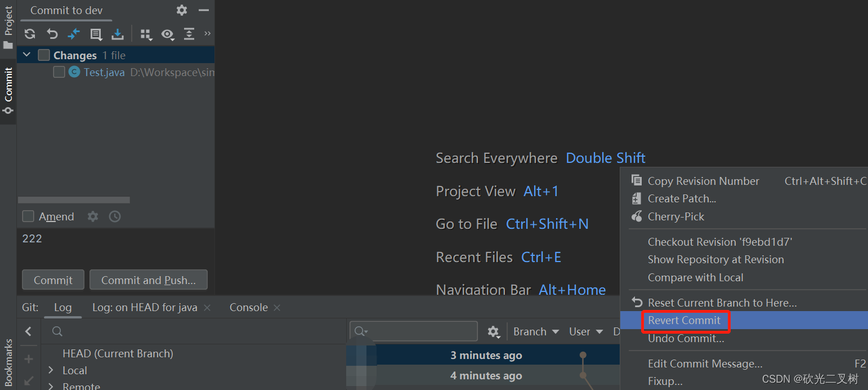
Task: Click the Commit and Push... button
Action: coord(149,280)
